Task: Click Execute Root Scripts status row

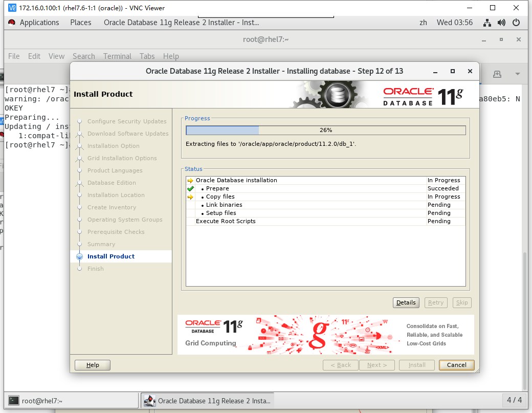Action: click(326, 221)
